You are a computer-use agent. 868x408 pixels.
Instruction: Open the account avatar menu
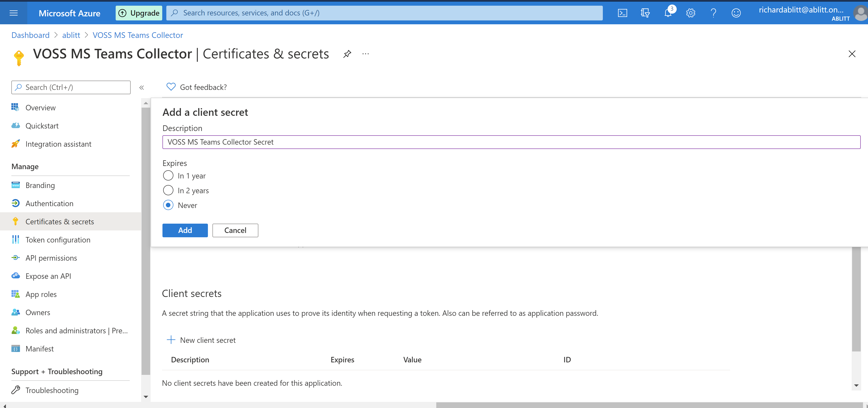pyautogui.click(x=860, y=13)
